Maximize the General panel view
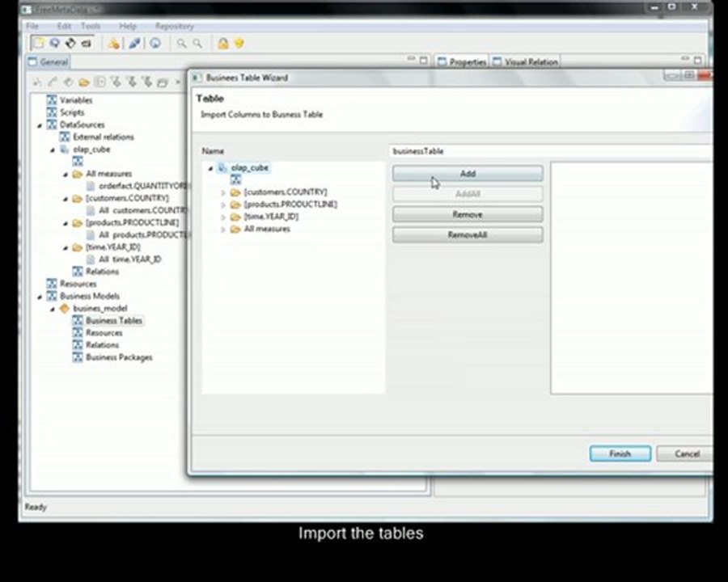 (x=423, y=61)
